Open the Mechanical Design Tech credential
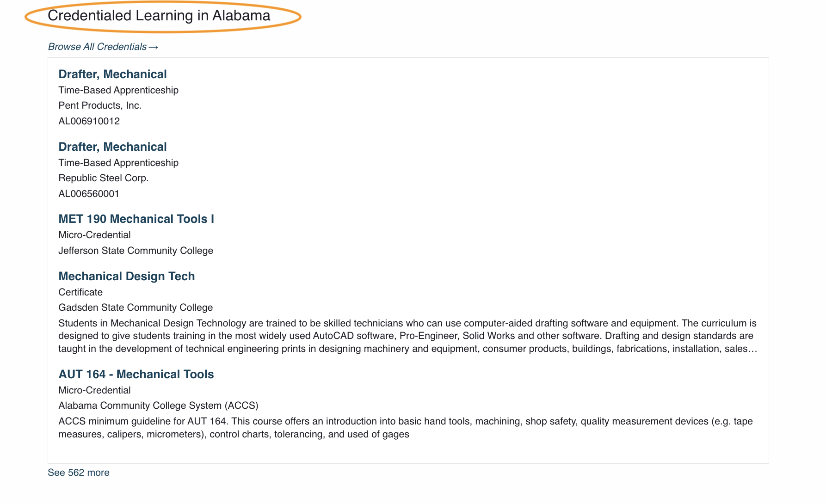 coord(126,276)
